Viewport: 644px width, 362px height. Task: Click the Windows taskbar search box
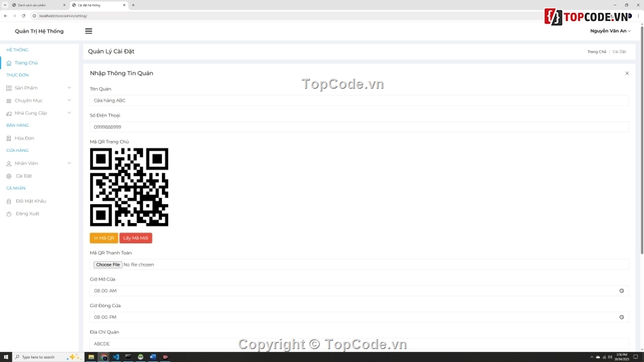pyautogui.click(x=48, y=357)
